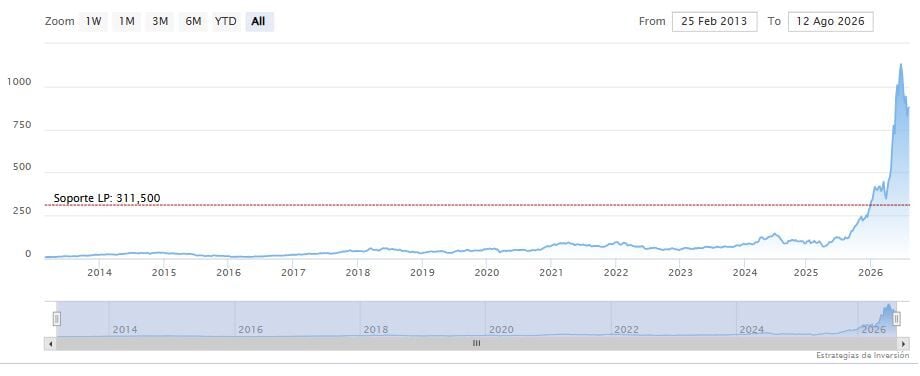Open the Estrategias de Inversión credit link
Image resolution: width=920 pixels, height=376 pixels.
coord(862,355)
